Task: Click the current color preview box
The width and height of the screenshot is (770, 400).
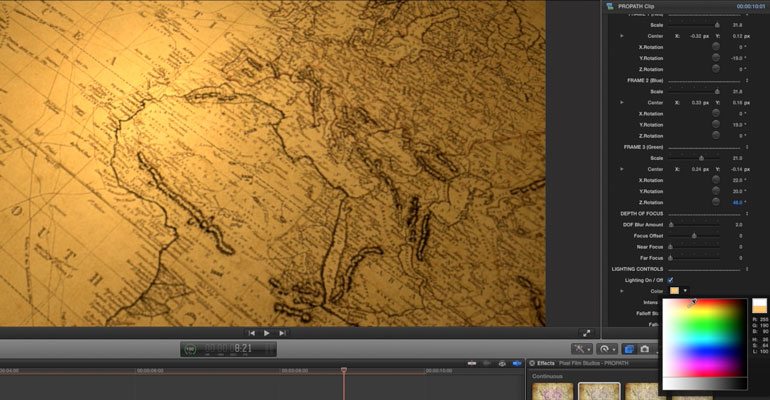Action: pos(759,305)
